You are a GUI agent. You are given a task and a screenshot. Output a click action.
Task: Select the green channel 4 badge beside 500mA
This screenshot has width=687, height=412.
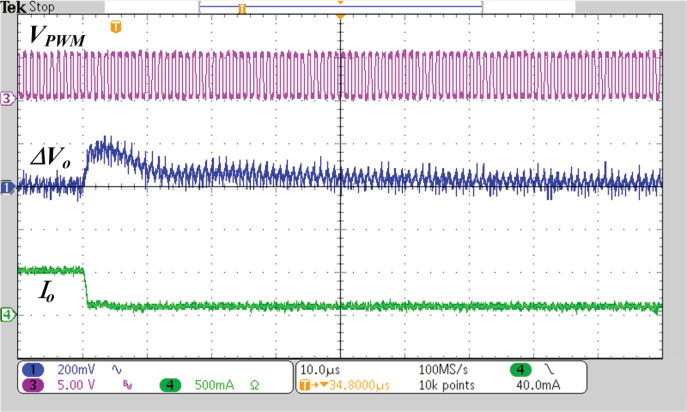pyautogui.click(x=170, y=384)
